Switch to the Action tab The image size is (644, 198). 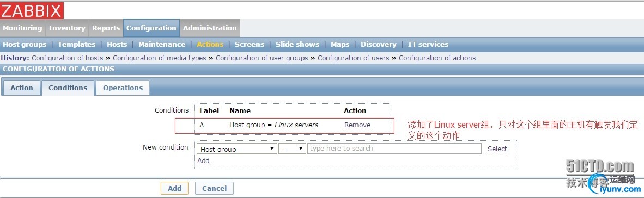click(21, 88)
